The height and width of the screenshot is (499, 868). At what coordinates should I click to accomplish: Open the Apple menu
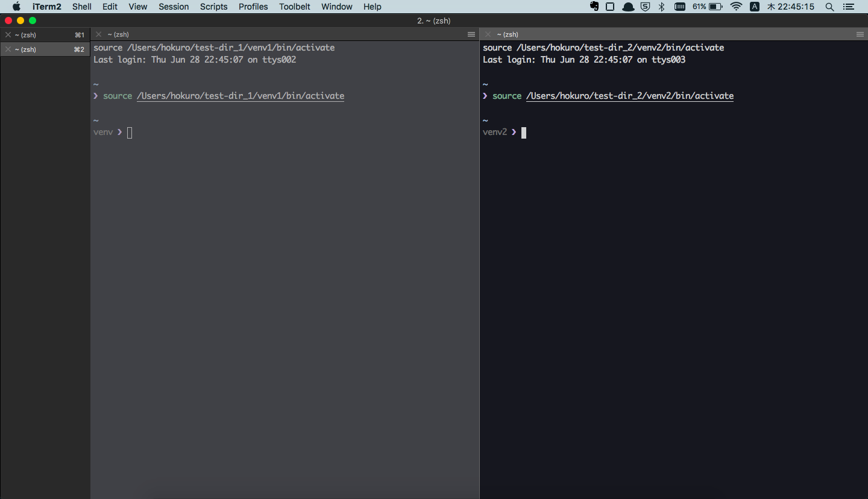point(16,7)
